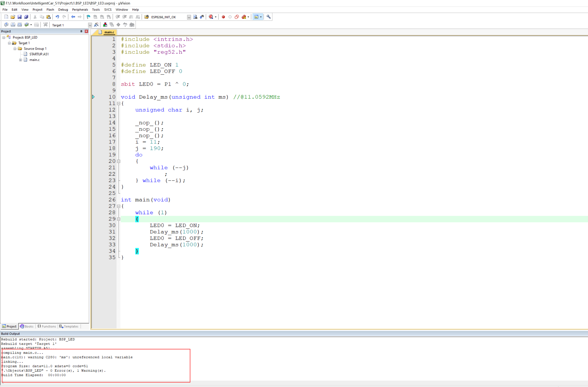Open the Peripherals menu
588x387 pixels.
click(x=80, y=10)
